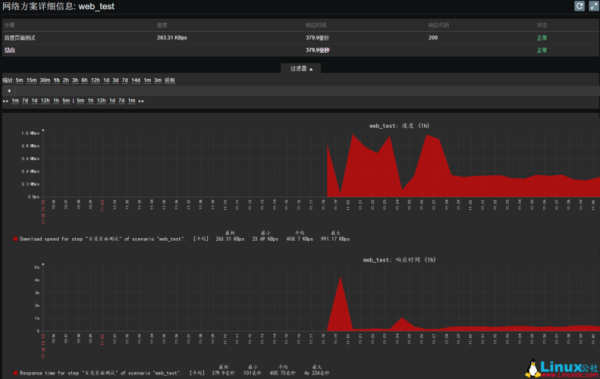This screenshot has width=600, height=379.
Task: Click the refresh icon in the page header
Action: click(x=579, y=6)
